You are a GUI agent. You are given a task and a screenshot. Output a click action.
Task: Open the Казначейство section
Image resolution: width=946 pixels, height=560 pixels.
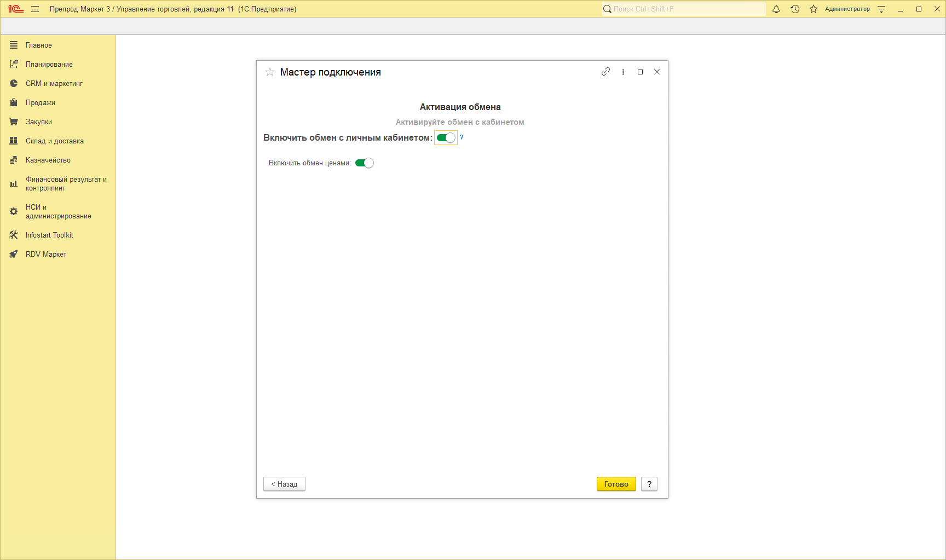pos(58,160)
